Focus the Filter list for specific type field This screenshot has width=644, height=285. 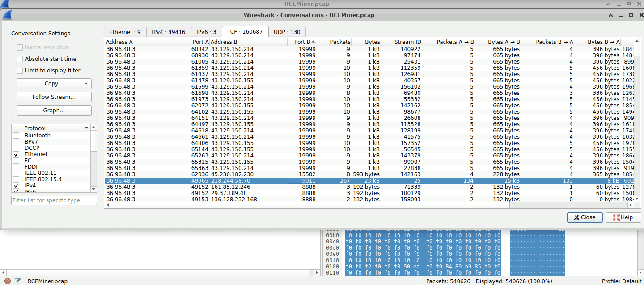point(54,200)
